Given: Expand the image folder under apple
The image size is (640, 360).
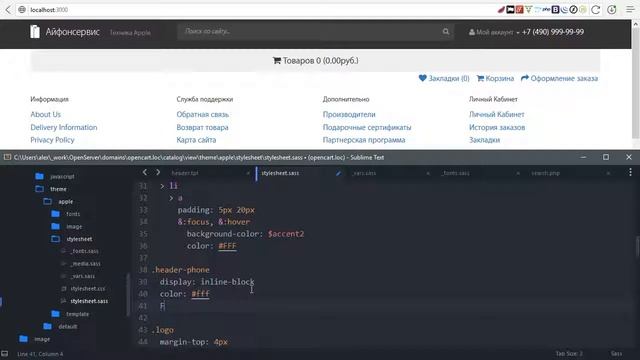Looking at the screenshot, I should (56, 226).
